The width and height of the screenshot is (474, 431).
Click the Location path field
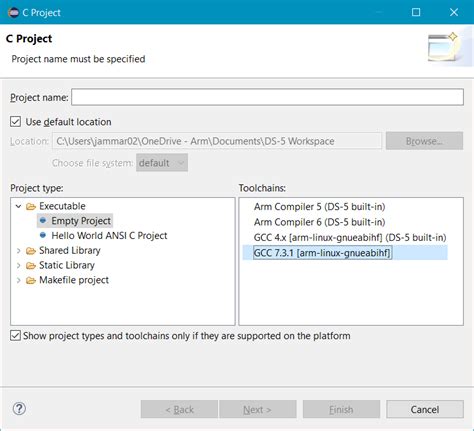[x=217, y=141]
